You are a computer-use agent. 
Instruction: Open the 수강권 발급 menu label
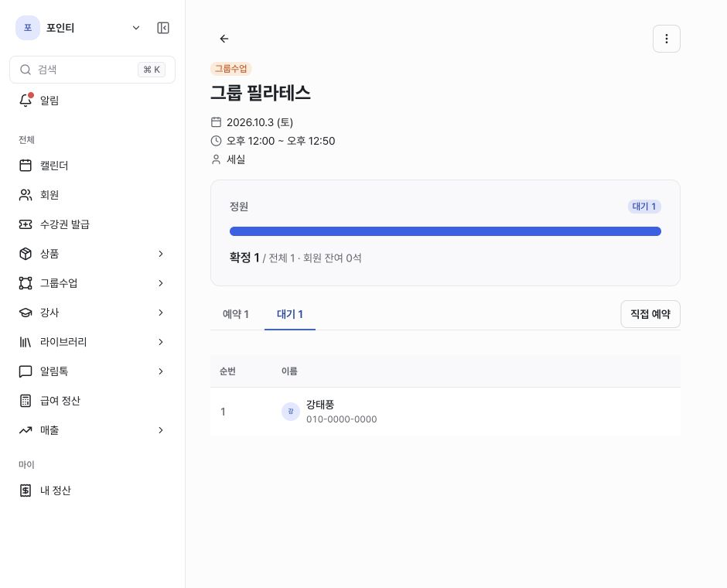(x=65, y=224)
